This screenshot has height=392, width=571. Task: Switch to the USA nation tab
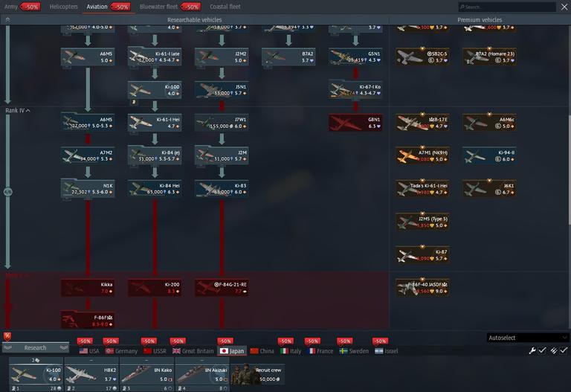point(89,351)
